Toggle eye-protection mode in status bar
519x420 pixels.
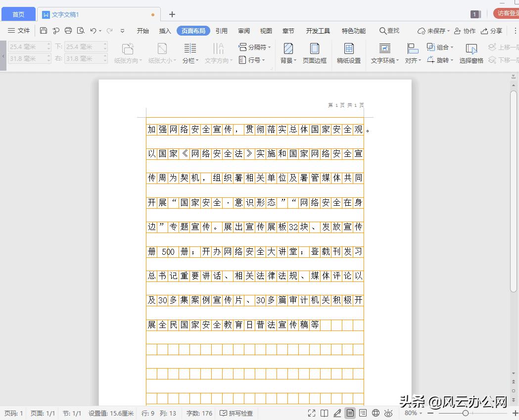point(388,413)
